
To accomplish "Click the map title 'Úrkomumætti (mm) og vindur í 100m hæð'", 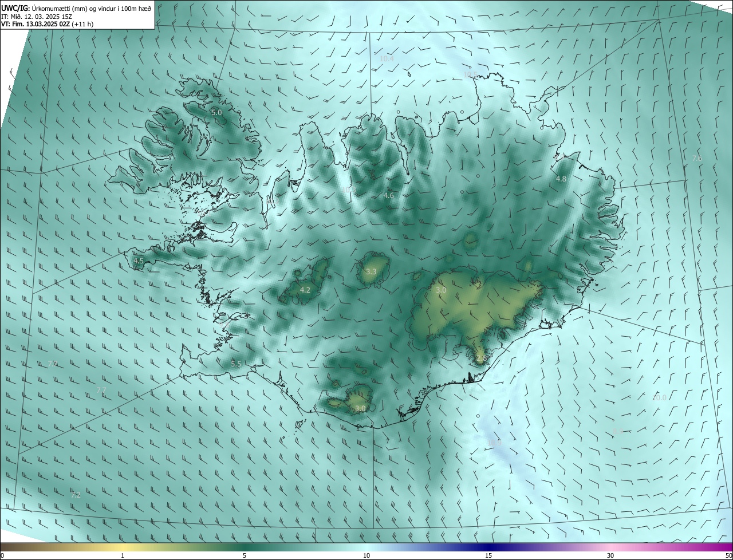I will (91, 8).
